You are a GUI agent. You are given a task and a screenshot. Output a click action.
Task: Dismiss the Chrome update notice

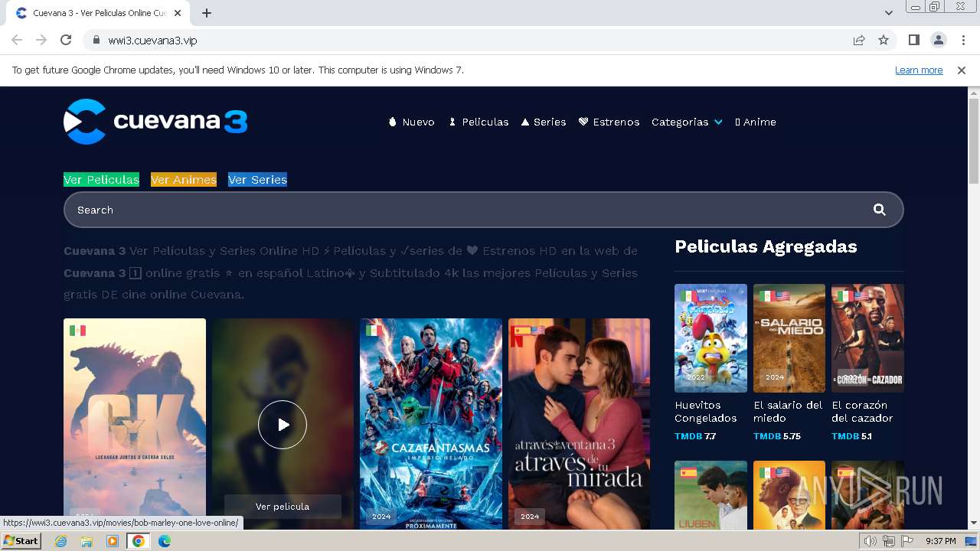tap(962, 70)
